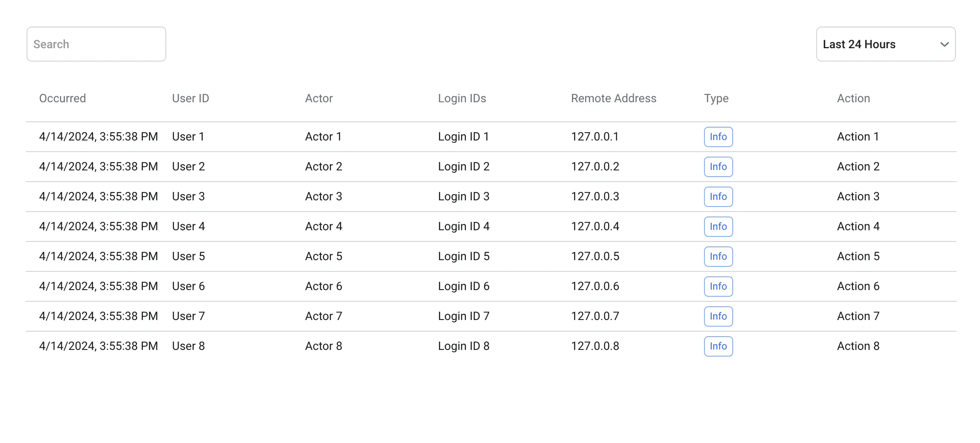Click the Login IDs column header
Image resolution: width=980 pixels, height=443 pixels.
[x=462, y=98]
